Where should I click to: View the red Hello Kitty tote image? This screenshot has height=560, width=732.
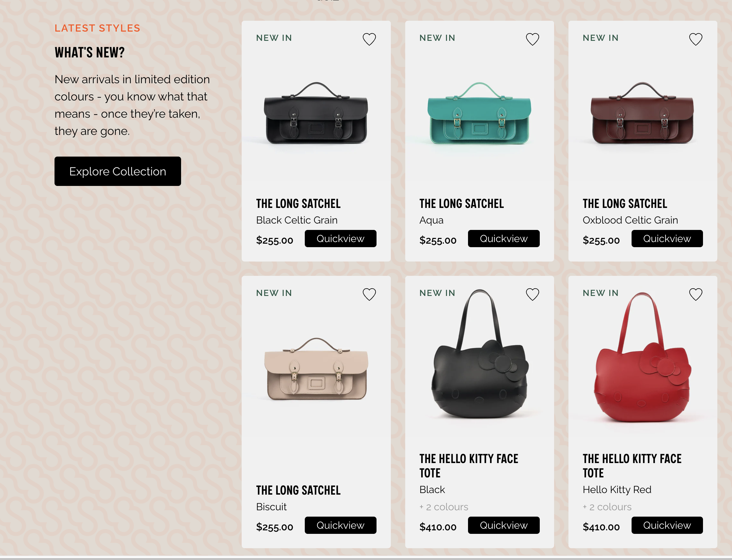pyautogui.click(x=642, y=357)
